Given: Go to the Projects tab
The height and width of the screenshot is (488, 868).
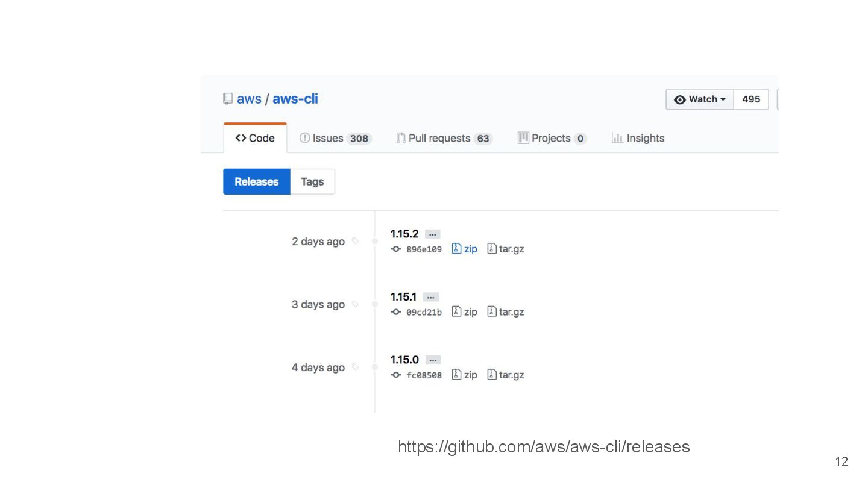Looking at the screenshot, I should tap(552, 138).
